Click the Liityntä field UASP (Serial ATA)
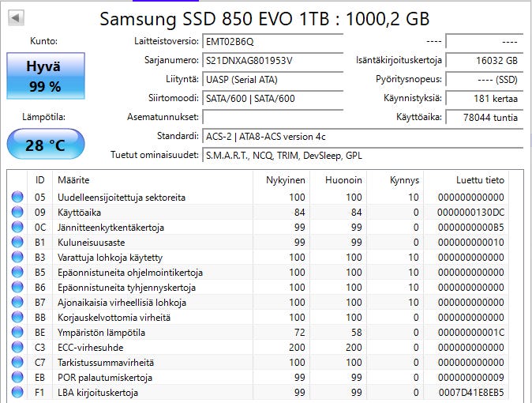Viewport: 532px width, 403px height. 273,80
